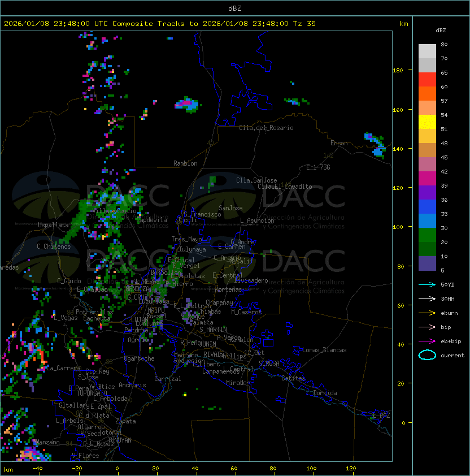Click the 'Carrizal' place label
470x476 pixels.
[x=168, y=379]
